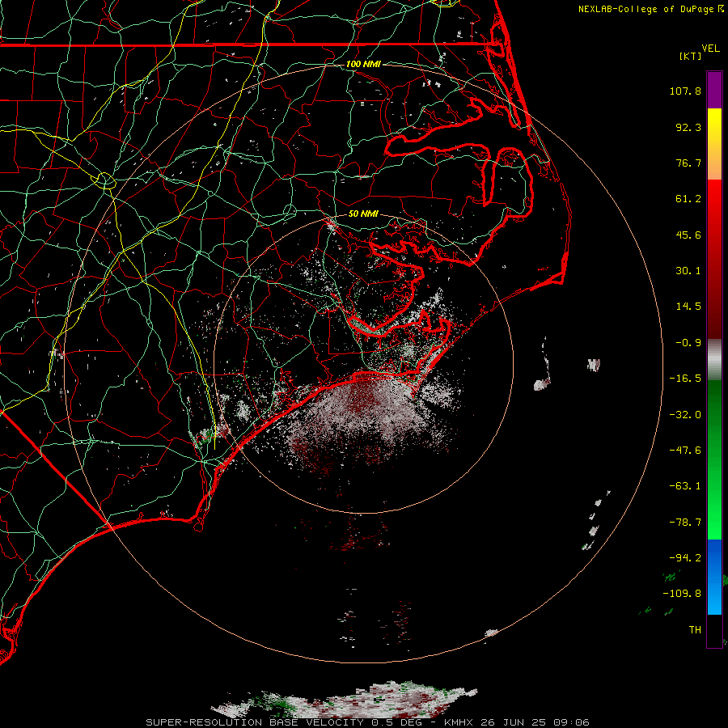The height and width of the screenshot is (728, 728).
Task: Click the 26 JUN 25 09:06 timestamp
Action: (x=534, y=722)
